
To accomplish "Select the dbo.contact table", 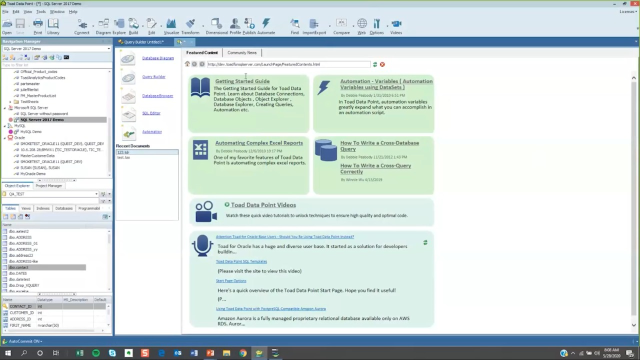I will pos(19,267).
